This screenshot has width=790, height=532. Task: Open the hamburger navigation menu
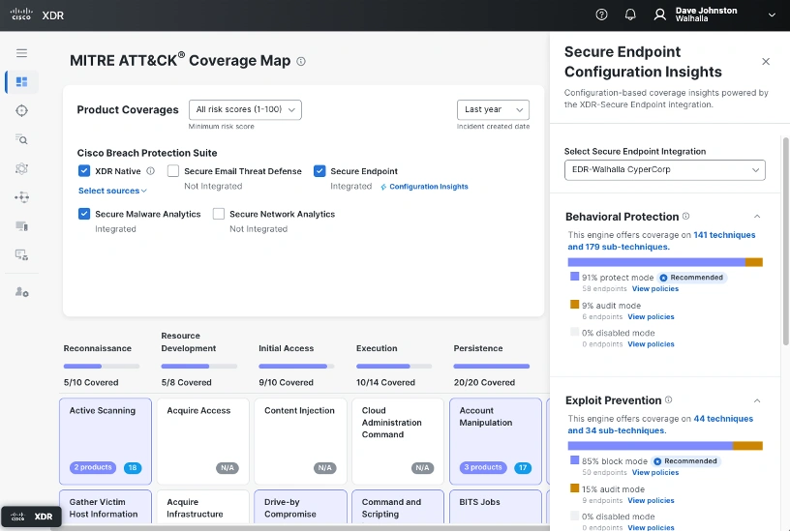(x=21, y=53)
